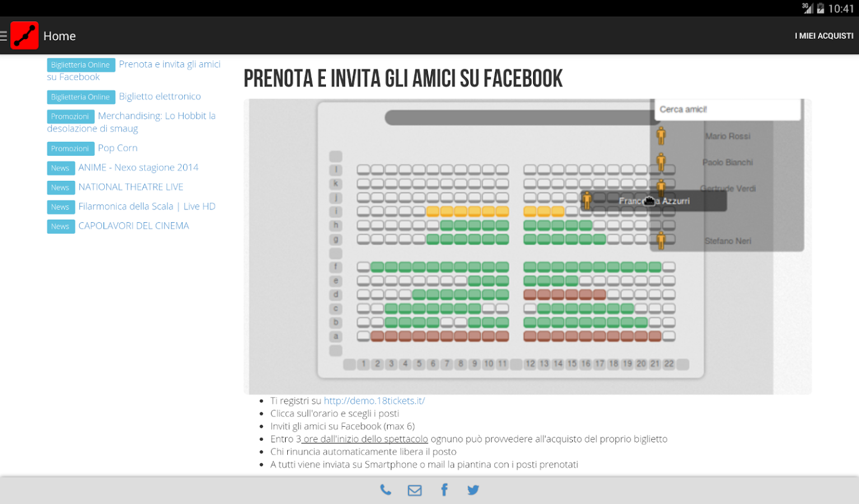The width and height of the screenshot is (859, 504).
Task: Open Merchandising Lo Hobbit promotion link
Action: point(131,122)
